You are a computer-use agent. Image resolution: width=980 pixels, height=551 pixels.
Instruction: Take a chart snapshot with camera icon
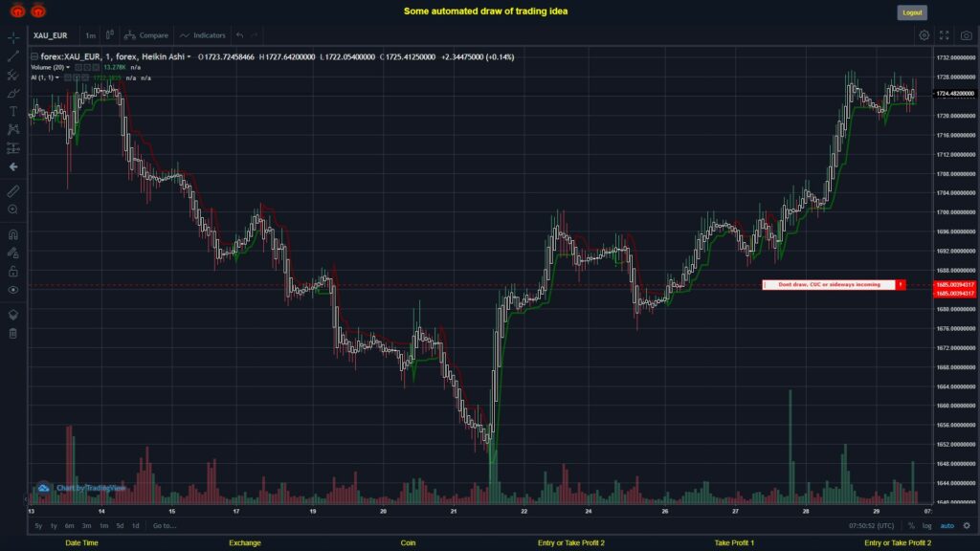coord(967,35)
